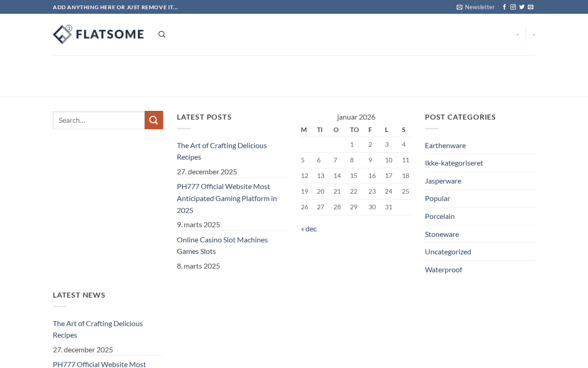This screenshot has width=588, height=368.
Task: Open the Porcelain category
Action: 440,216
